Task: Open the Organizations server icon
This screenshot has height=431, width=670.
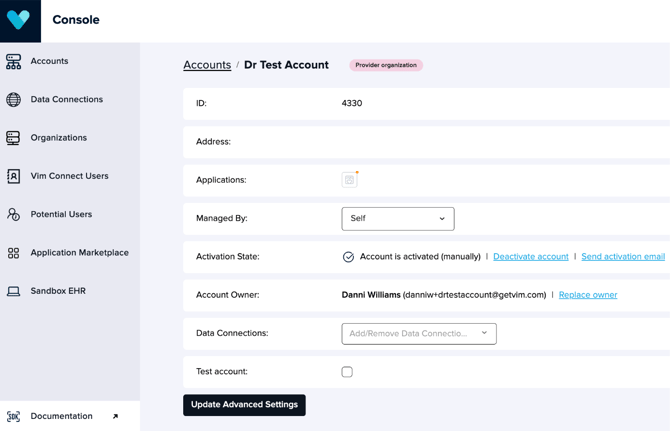Action: [x=13, y=138]
